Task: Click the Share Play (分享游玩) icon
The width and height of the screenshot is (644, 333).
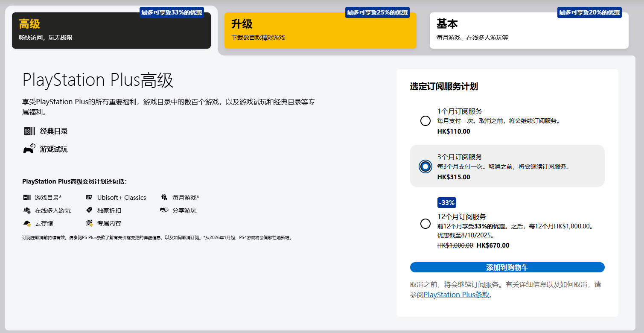Action: click(164, 210)
